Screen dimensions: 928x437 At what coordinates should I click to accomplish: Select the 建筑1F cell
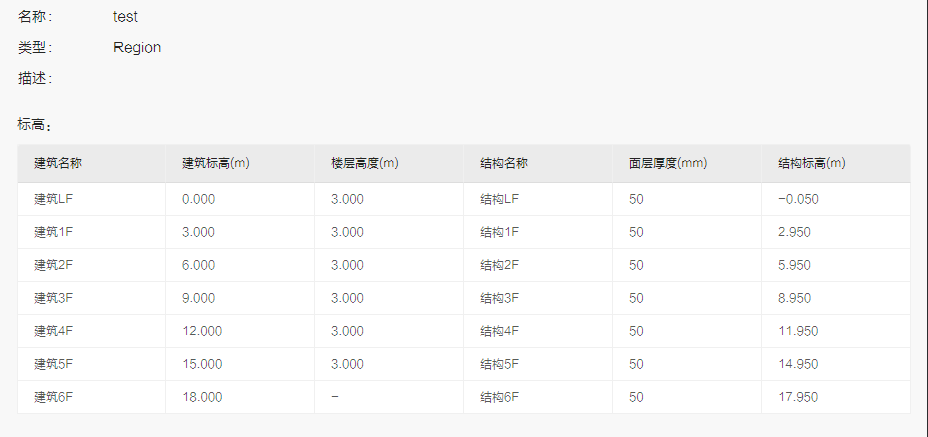tap(53, 232)
